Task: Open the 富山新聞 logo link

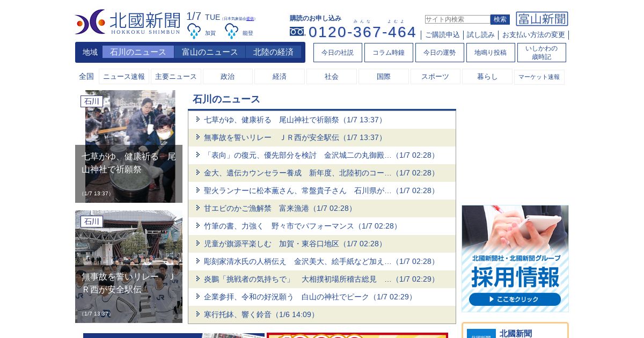Action: 542,19
